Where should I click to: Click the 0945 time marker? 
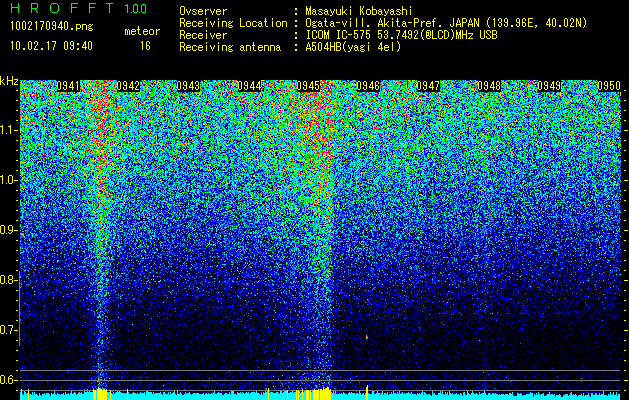tap(308, 86)
